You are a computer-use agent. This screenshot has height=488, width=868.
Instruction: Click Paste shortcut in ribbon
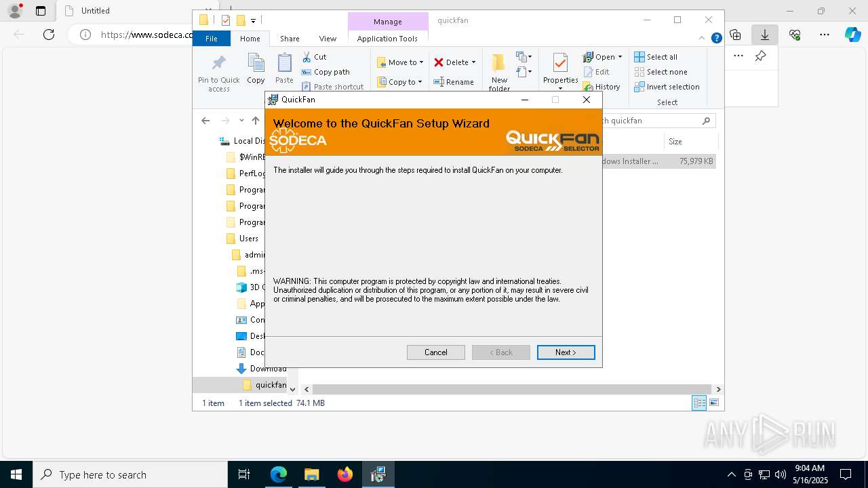pos(332,87)
